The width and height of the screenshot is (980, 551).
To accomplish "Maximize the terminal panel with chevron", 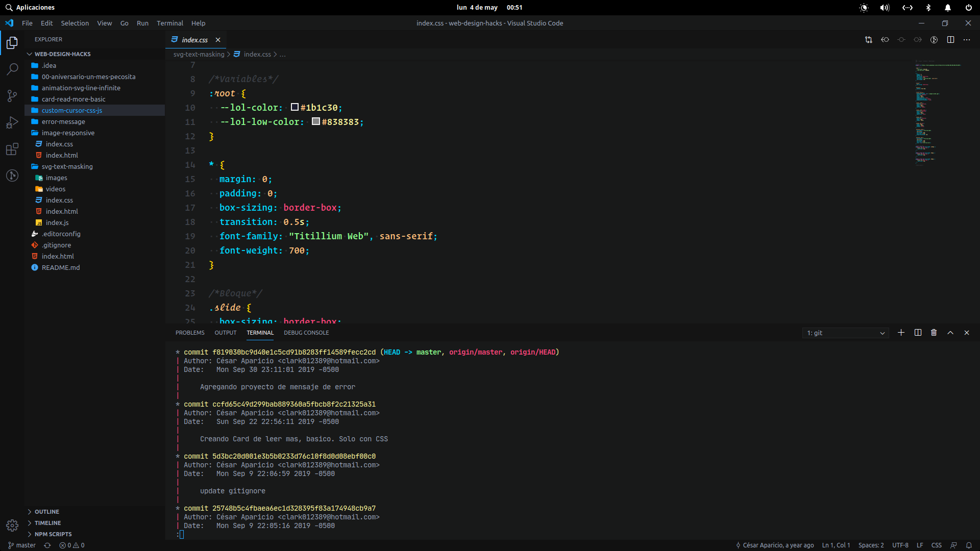I will pyautogui.click(x=950, y=333).
